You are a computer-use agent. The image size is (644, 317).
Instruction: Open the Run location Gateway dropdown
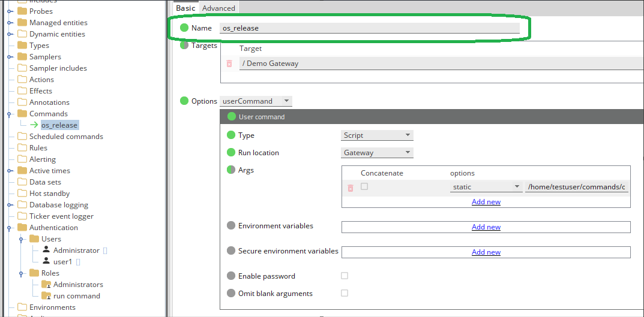(x=377, y=153)
